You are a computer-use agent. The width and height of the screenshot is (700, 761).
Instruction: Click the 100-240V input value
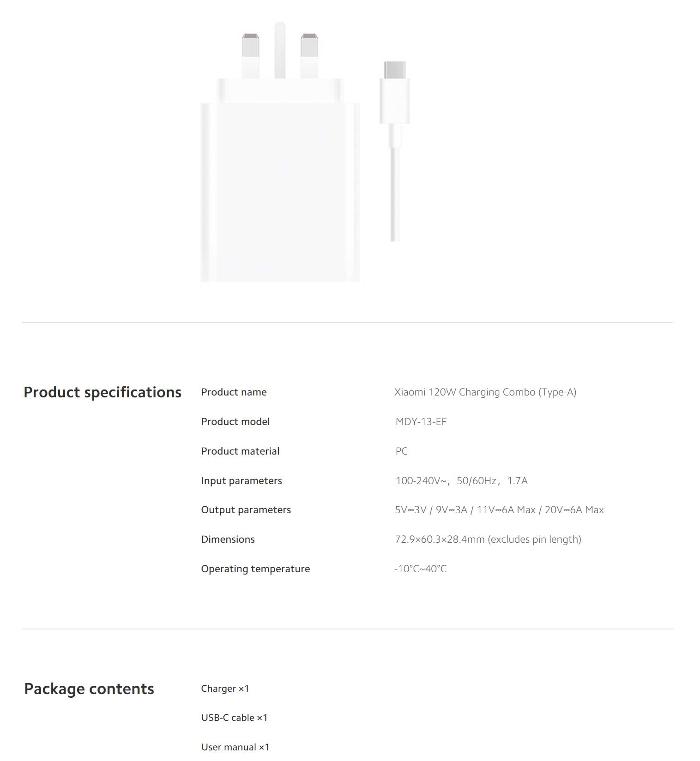[461, 481]
